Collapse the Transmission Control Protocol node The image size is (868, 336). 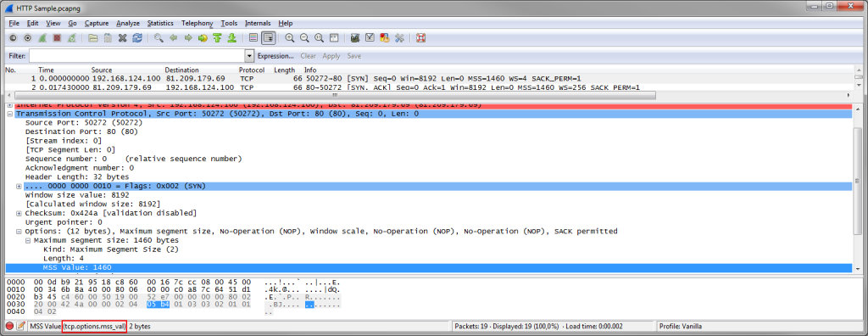(10, 114)
